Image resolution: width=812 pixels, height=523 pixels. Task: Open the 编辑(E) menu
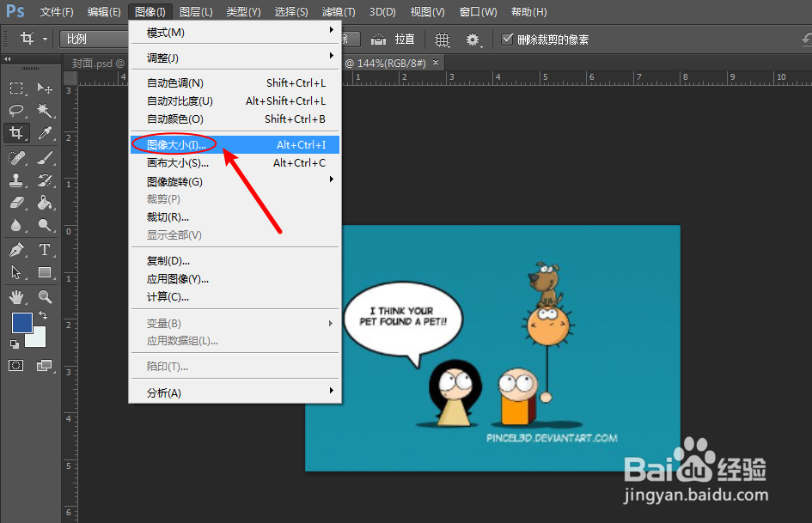[104, 11]
